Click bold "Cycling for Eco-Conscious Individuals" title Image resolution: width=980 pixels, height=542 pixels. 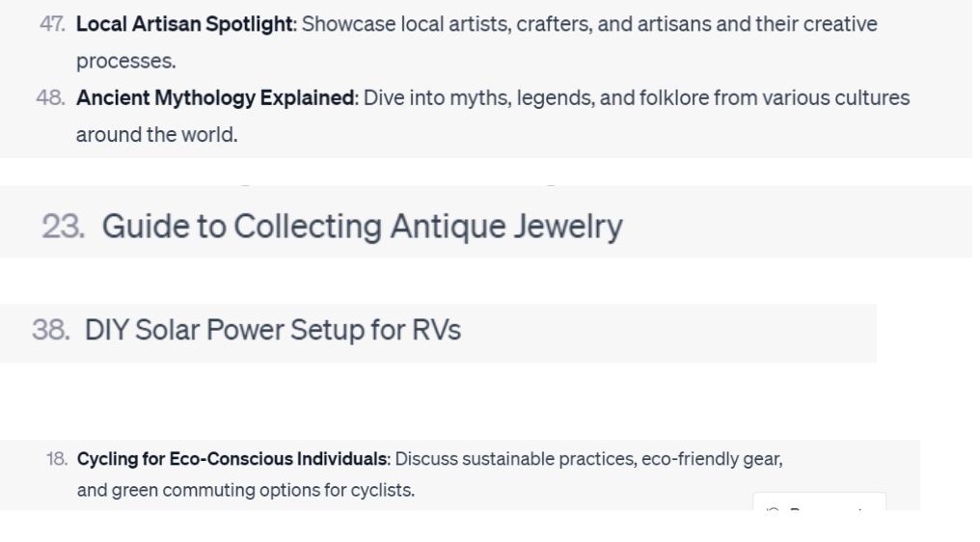231,459
